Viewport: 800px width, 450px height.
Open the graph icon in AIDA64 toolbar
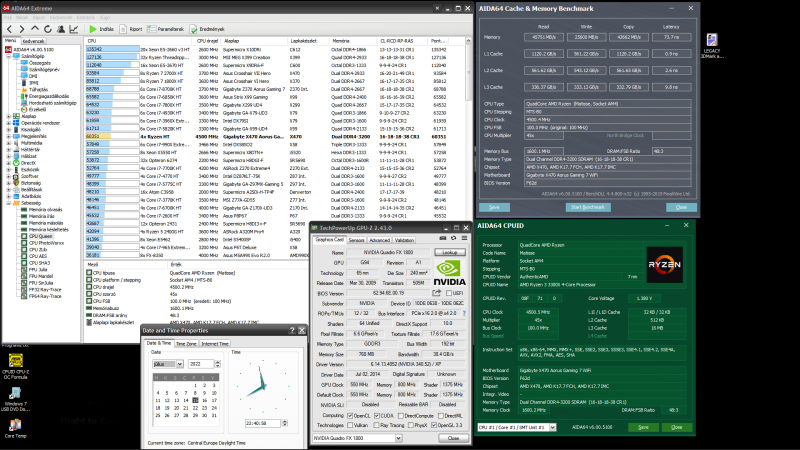(x=73, y=29)
